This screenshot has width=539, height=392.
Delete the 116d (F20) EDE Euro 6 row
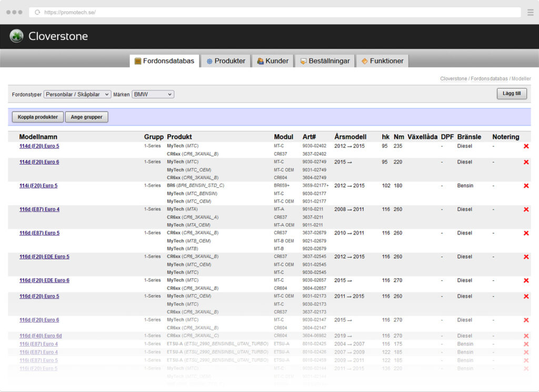pyautogui.click(x=526, y=280)
